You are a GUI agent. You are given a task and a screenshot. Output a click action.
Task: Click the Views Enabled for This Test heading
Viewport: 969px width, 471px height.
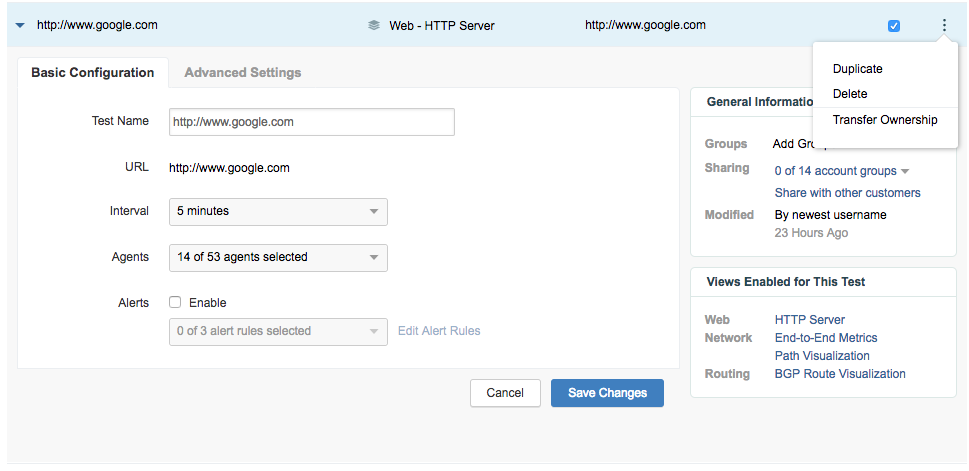(785, 282)
